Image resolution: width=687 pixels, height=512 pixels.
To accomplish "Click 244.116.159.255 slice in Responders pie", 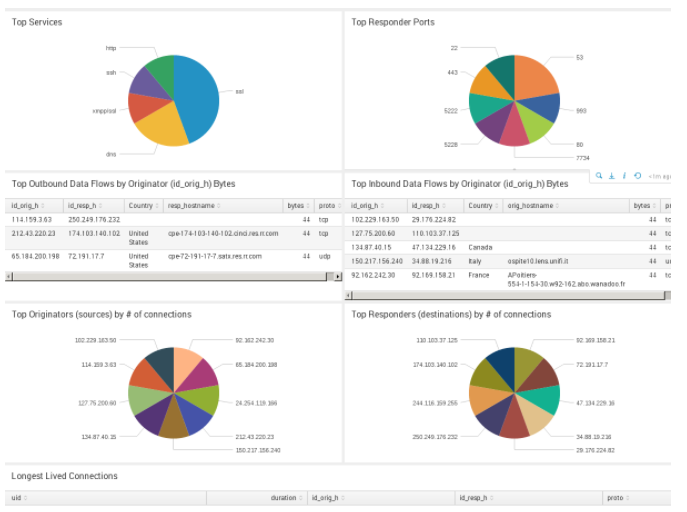I will [485, 399].
